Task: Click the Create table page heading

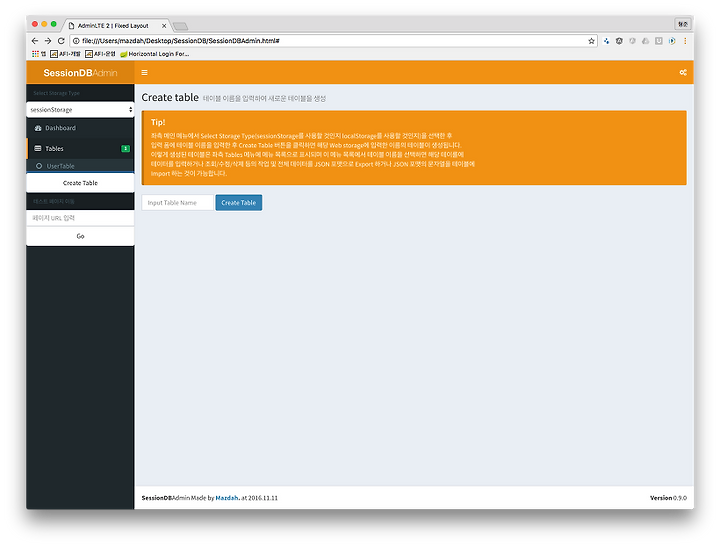Action: coord(170,97)
